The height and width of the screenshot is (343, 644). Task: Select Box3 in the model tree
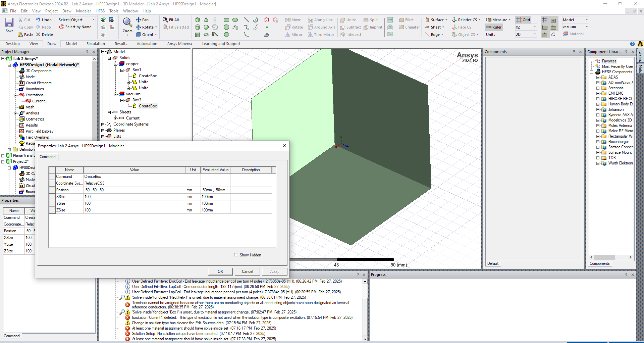click(x=137, y=100)
